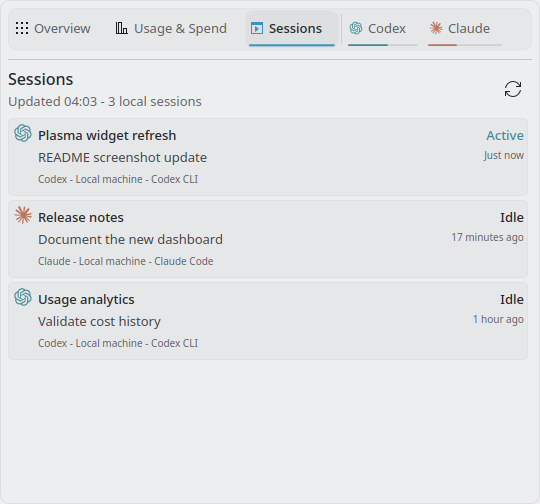Open the Usage analytics session title

(86, 300)
